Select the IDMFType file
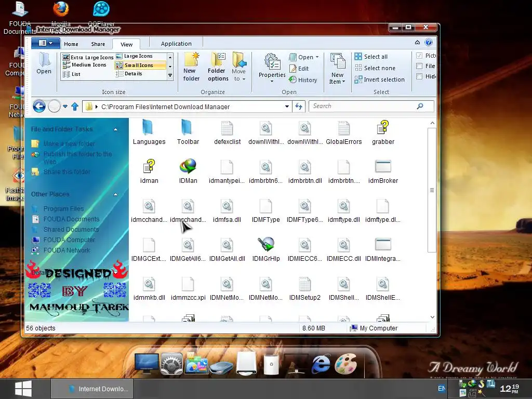 tap(265, 210)
